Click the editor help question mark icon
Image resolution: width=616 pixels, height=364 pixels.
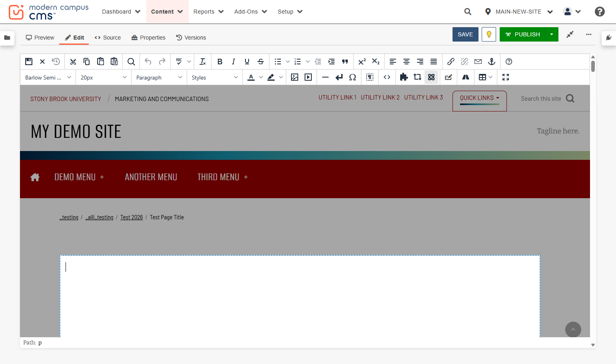click(x=509, y=62)
